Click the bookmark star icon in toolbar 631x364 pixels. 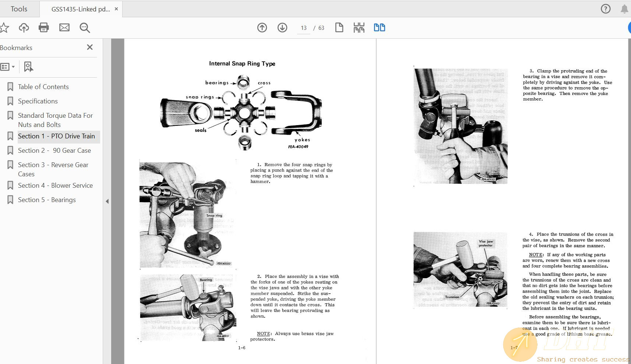tap(4, 28)
